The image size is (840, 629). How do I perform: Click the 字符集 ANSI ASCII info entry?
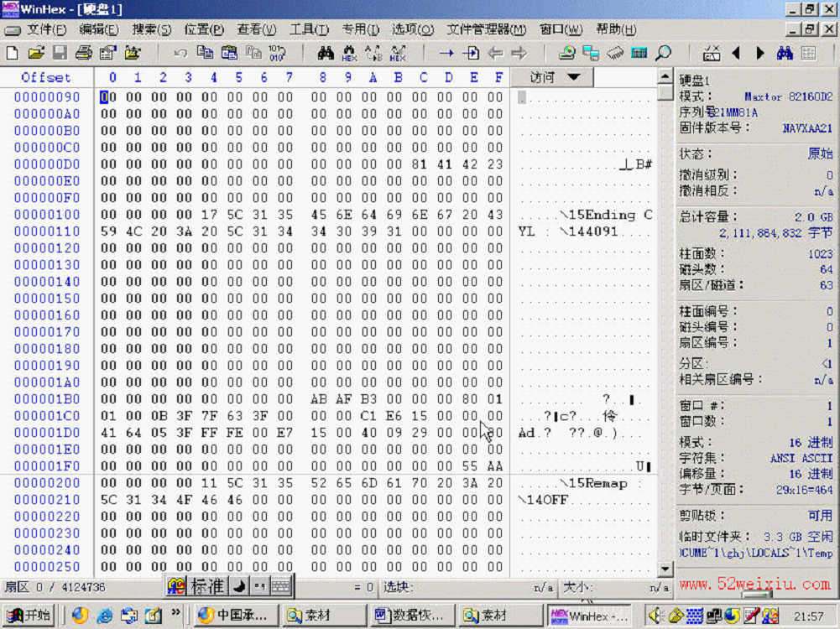(756, 458)
